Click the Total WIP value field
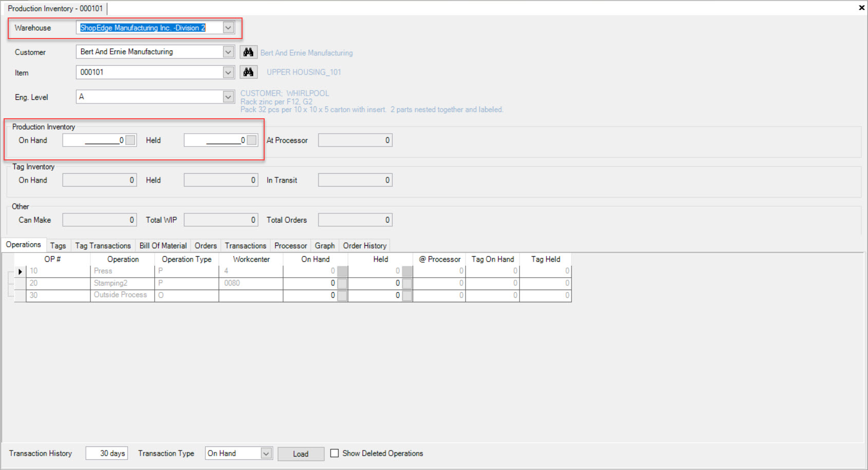This screenshot has width=868, height=470. [x=221, y=220]
